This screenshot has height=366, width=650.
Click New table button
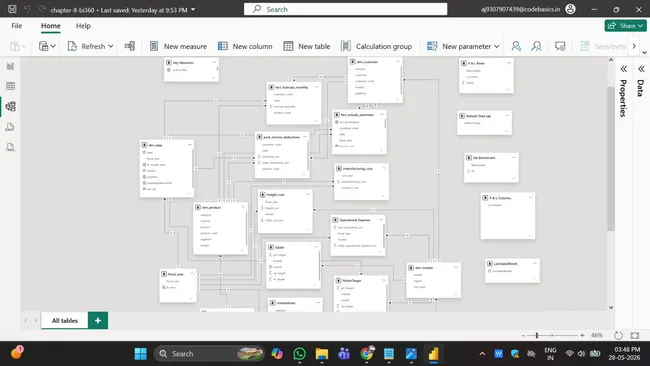click(307, 46)
